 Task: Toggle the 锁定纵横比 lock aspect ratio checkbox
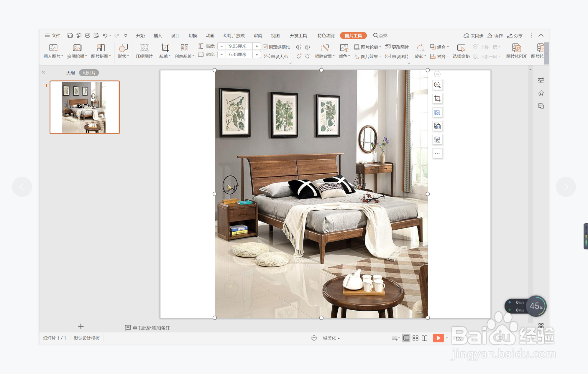pos(265,47)
